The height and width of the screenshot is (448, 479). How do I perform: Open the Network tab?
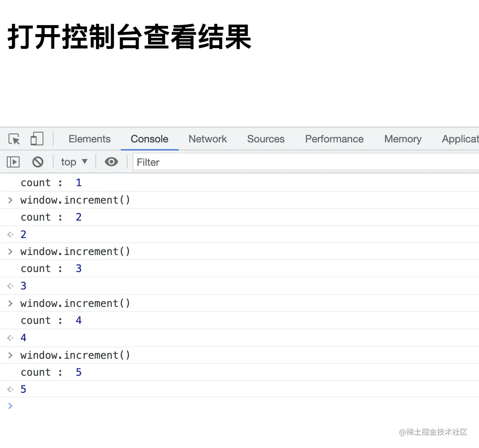coord(208,139)
